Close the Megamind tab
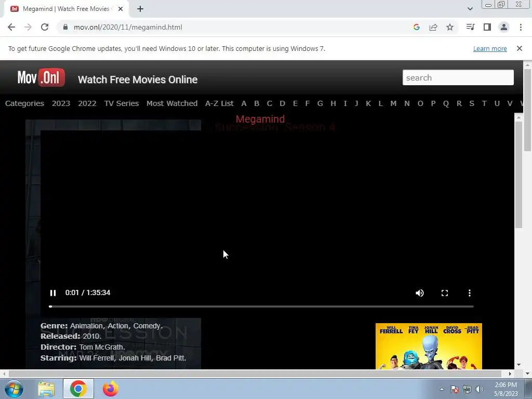 [121, 9]
